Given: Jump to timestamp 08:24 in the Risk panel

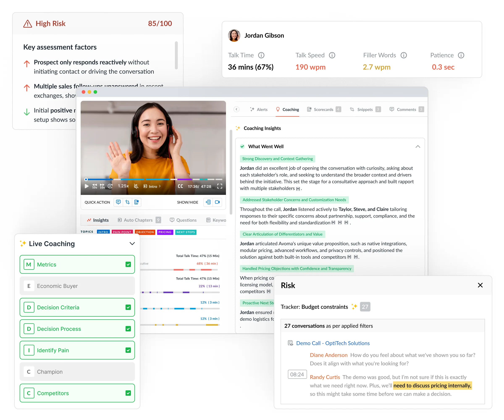Looking at the screenshot, I should point(297,374).
